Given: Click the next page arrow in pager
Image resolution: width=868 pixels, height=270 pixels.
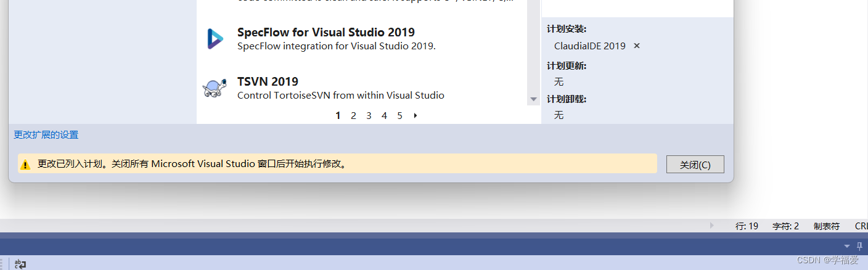Looking at the screenshot, I should [416, 115].
